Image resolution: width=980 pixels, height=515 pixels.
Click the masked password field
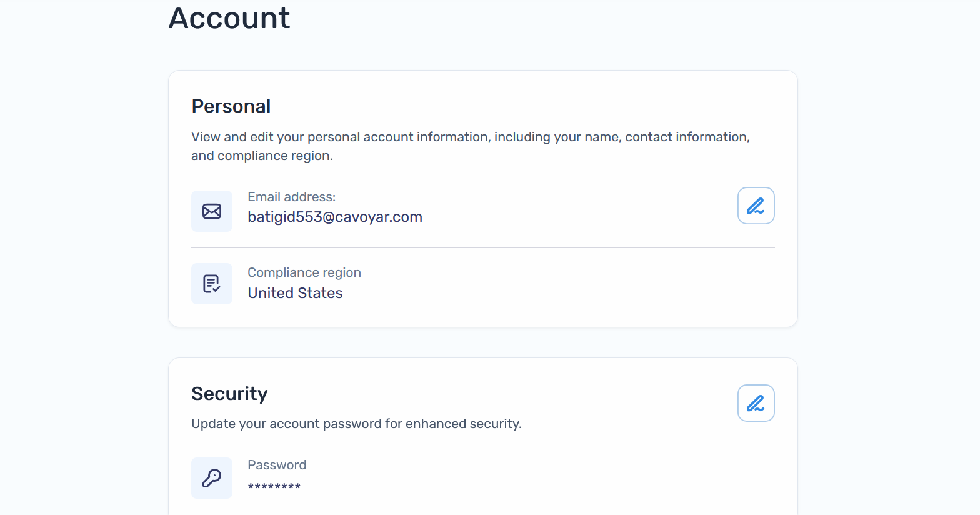pos(274,484)
